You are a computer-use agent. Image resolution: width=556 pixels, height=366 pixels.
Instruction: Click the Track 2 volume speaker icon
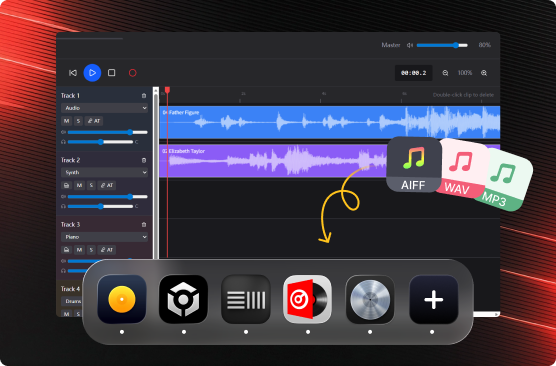click(x=63, y=197)
